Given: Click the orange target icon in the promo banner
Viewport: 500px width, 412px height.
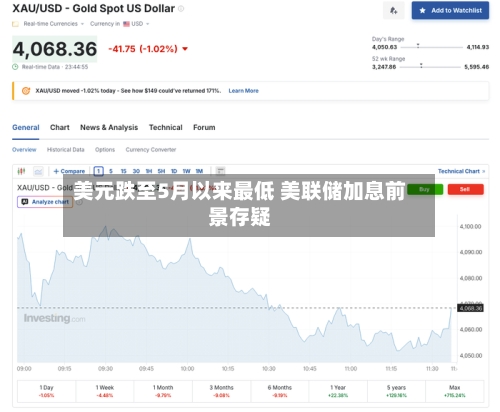Looking at the screenshot, I should (26, 91).
